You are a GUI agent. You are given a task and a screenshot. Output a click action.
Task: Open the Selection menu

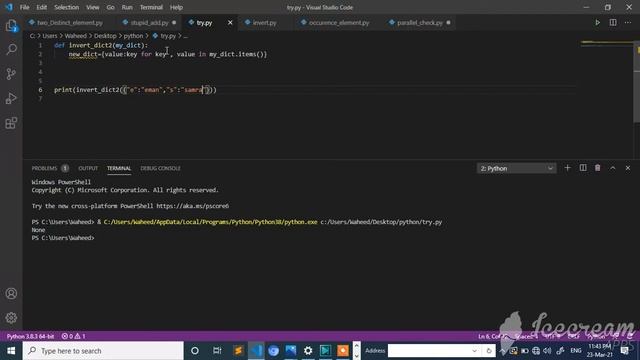click(x=67, y=7)
